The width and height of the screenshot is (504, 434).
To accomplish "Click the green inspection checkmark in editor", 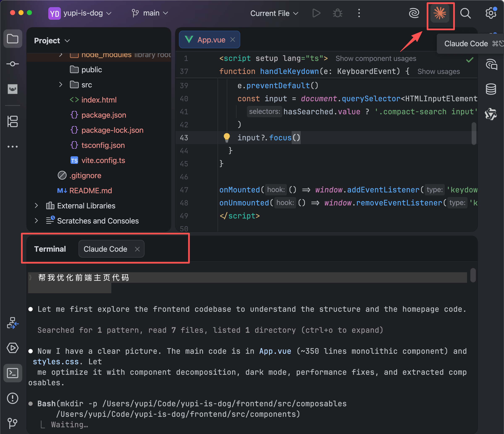I will pos(470,60).
